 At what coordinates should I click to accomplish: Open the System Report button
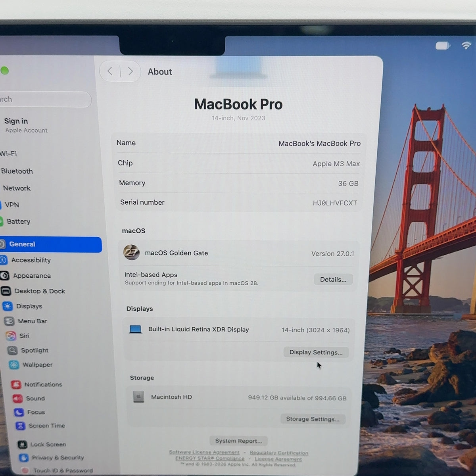tap(238, 441)
